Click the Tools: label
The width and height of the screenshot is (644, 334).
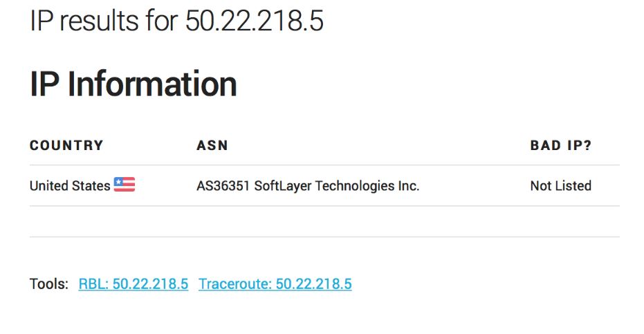pos(49,284)
